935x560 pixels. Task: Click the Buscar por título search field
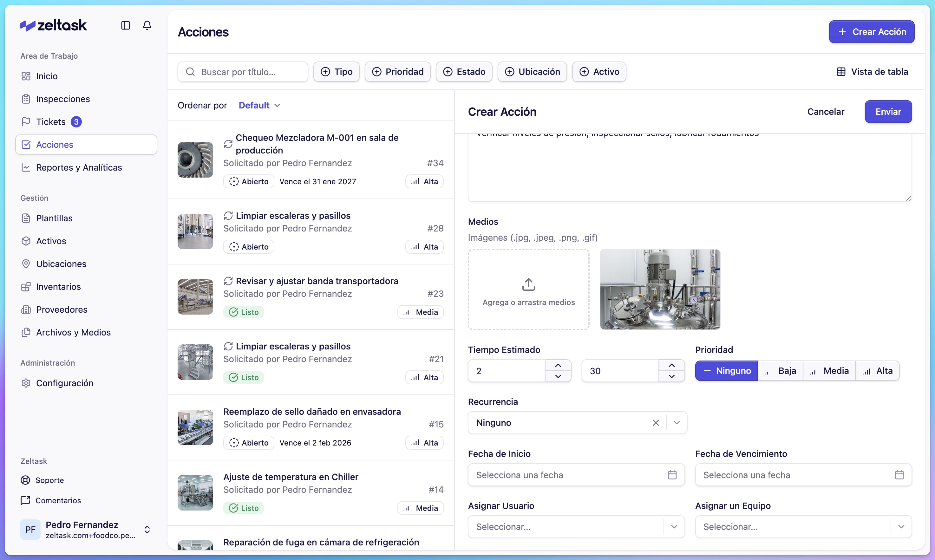243,72
